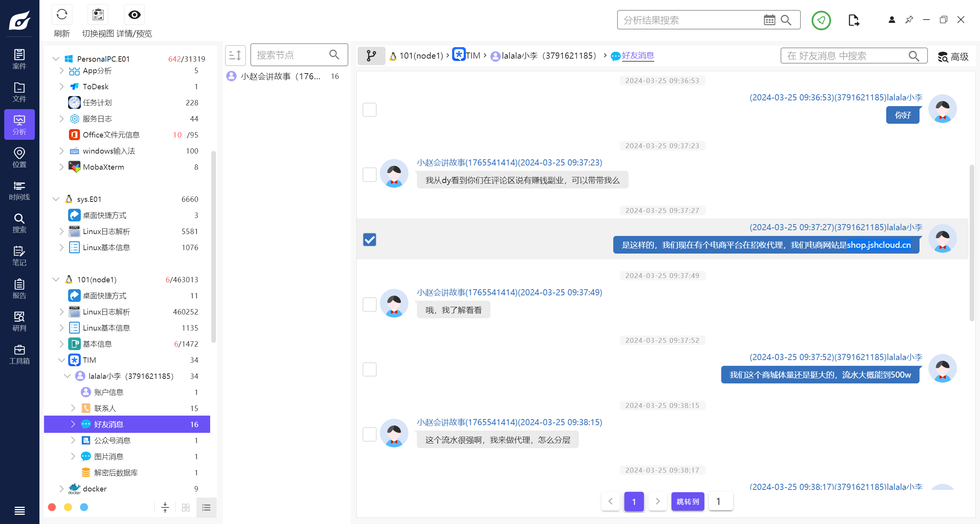Open the Notes (笔记) sidebar tab

19,256
